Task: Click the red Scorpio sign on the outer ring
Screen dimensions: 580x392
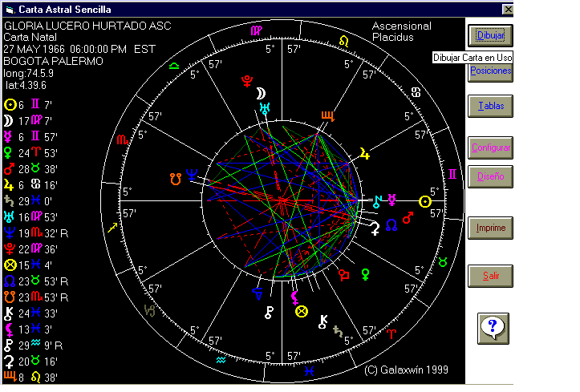Action: point(121,139)
